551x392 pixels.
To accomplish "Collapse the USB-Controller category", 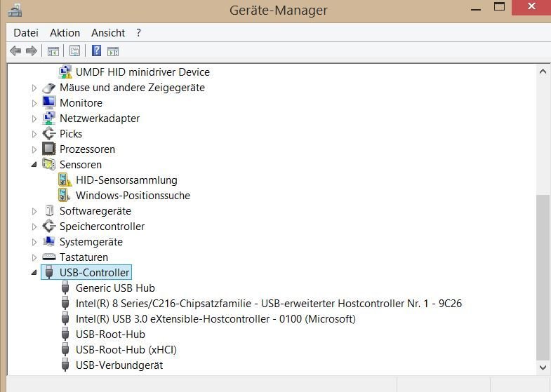I will pos(34,272).
